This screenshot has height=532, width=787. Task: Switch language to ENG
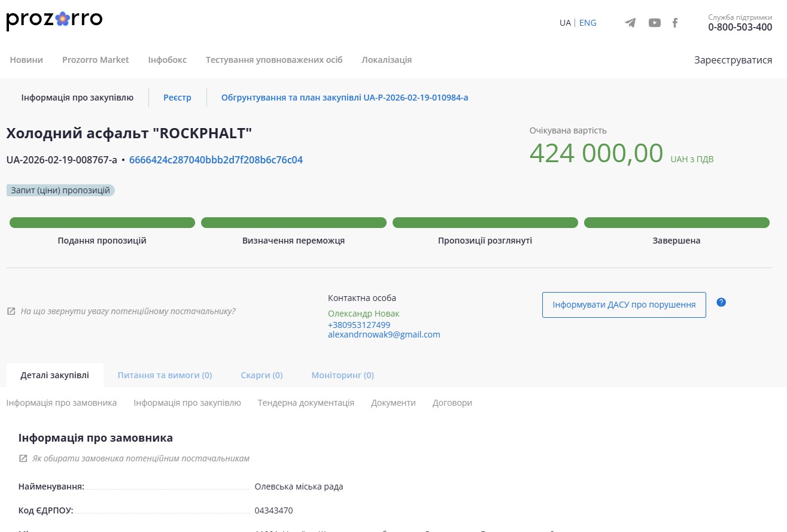coord(588,23)
